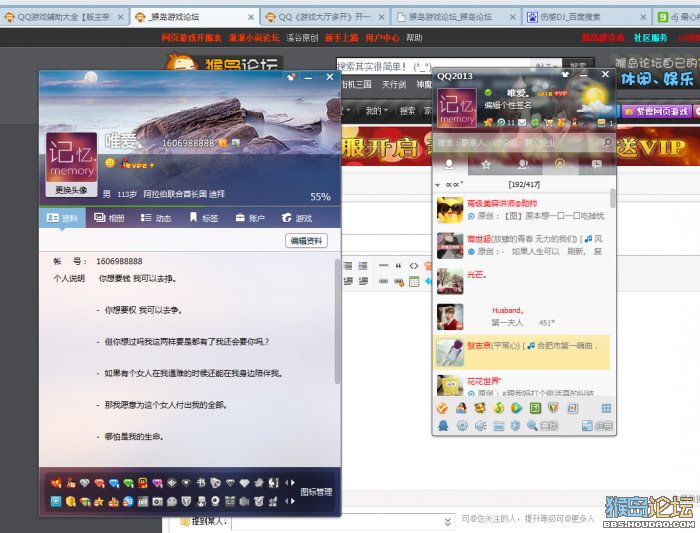Switch to the 账户 tab in profile

250,218
